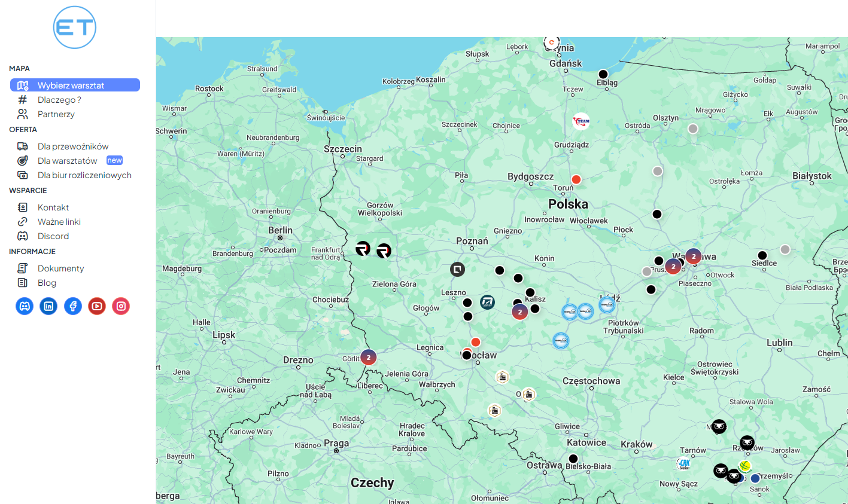Click the chain link icon beside Ważne linki
The height and width of the screenshot is (504, 848).
(x=23, y=222)
